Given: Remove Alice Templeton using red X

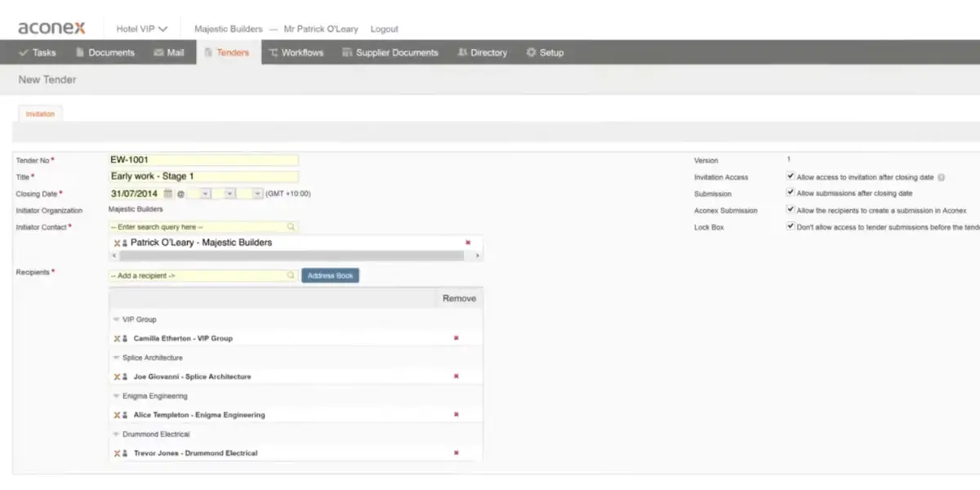Looking at the screenshot, I should (x=456, y=414).
